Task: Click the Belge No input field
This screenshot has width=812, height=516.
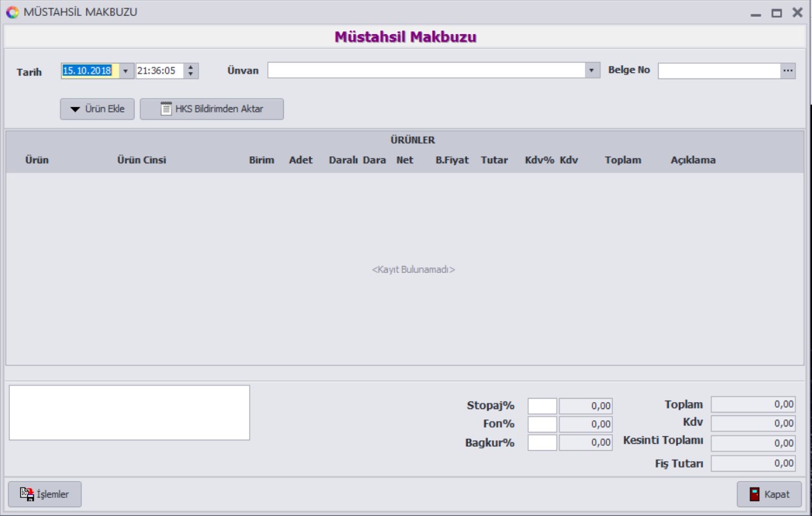Action: point(719,70)
